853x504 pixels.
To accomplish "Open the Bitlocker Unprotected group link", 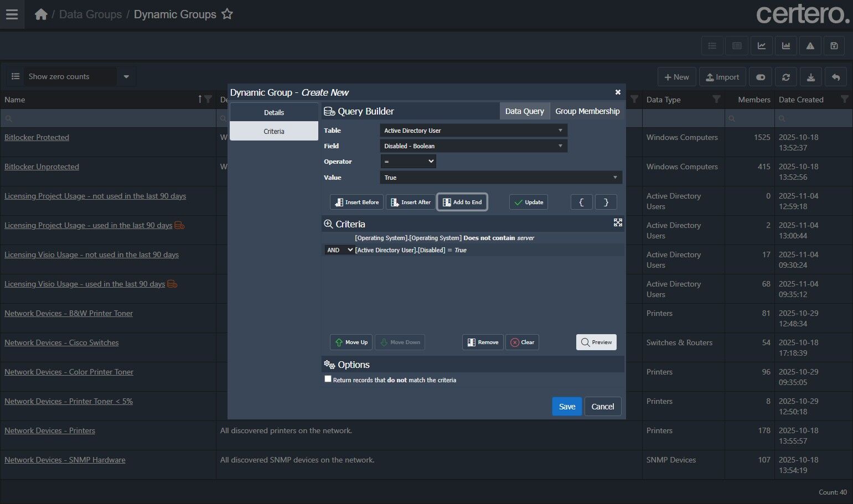I will tap(42, 167).
